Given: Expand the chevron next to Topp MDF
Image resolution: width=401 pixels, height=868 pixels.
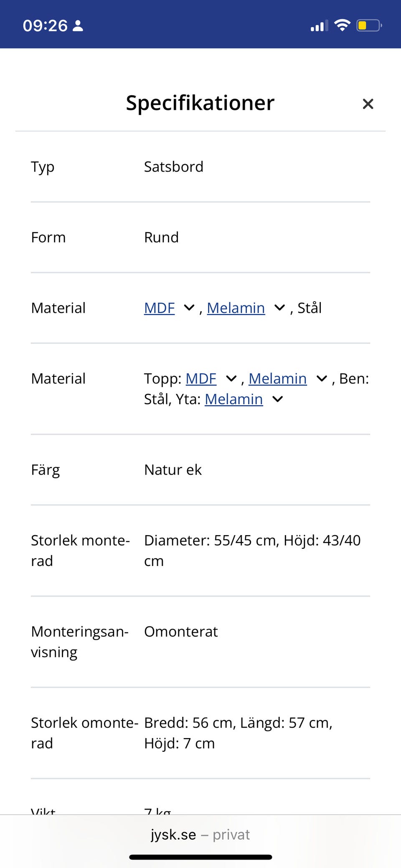Looking at the screenshot, I should [231, 378].
